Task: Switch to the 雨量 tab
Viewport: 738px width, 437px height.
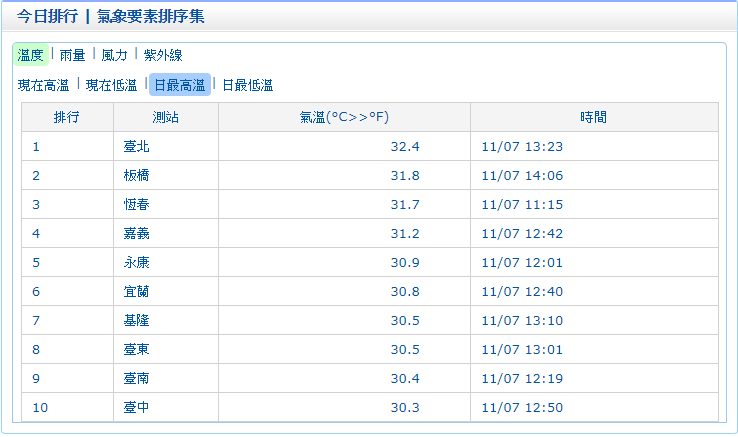Action: (72, 55)
